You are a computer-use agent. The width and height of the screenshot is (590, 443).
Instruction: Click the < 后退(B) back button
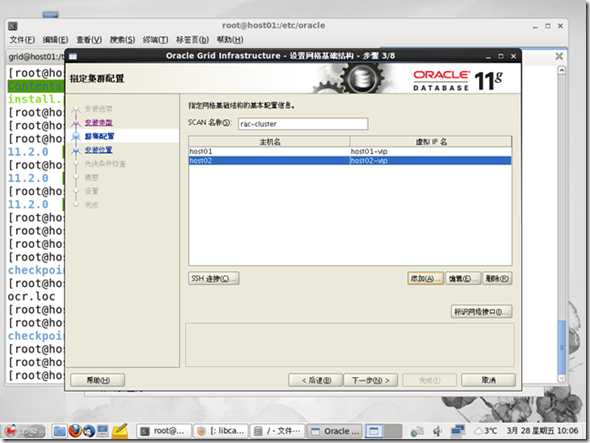tap(316, 381)
